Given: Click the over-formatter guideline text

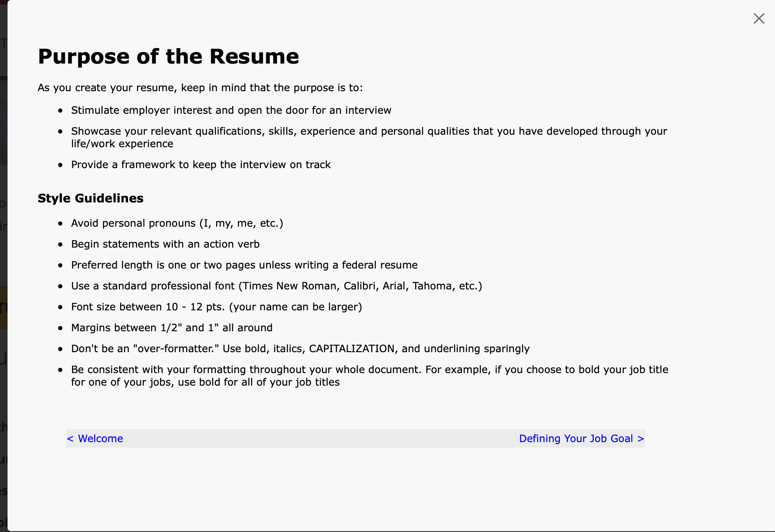Looking at the screenshot, I should click(x=300, y=348).
